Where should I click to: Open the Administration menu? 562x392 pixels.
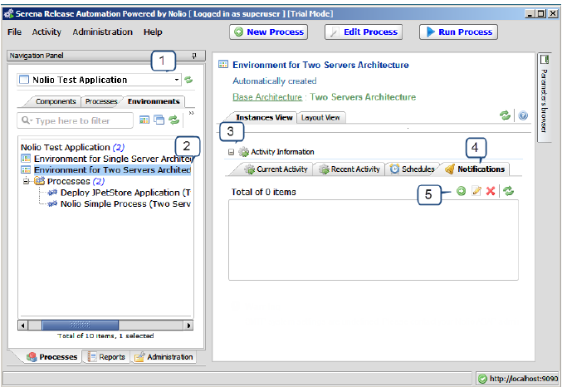tap(102, 32)
